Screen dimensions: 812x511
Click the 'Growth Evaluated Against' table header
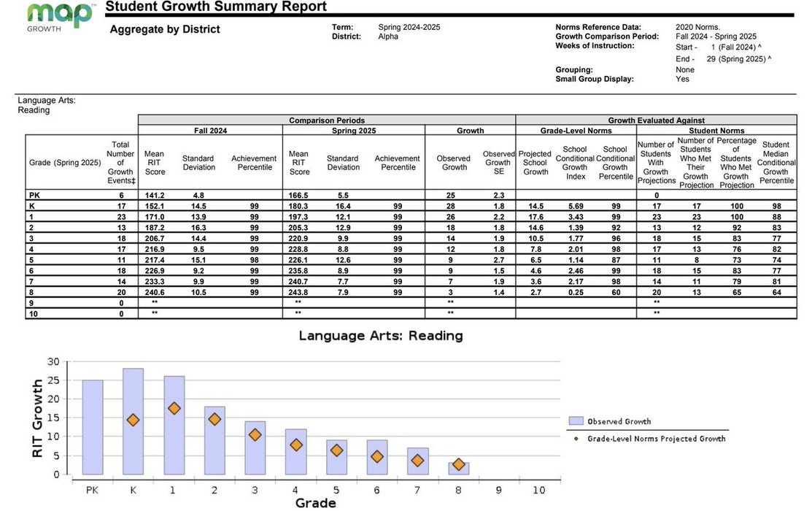tap(656, 120)
